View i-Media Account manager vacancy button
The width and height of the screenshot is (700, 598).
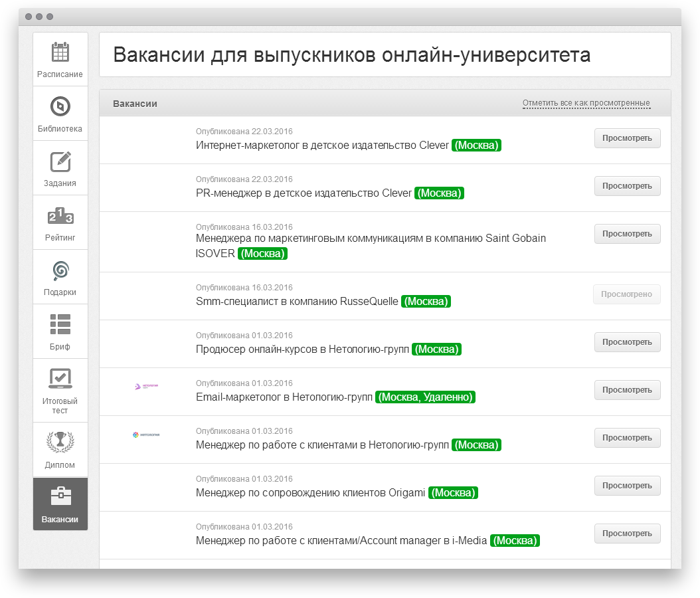point(627,534)
